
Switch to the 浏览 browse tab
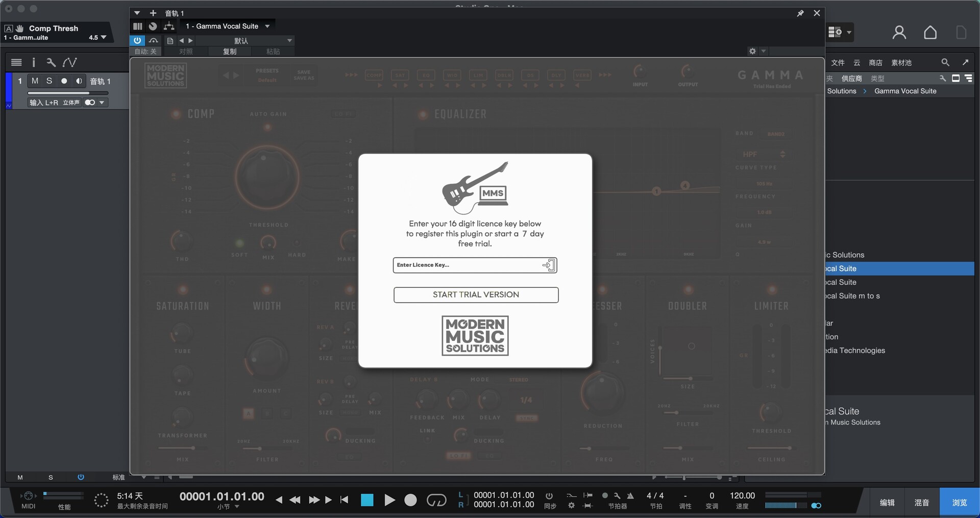[960, 503]
